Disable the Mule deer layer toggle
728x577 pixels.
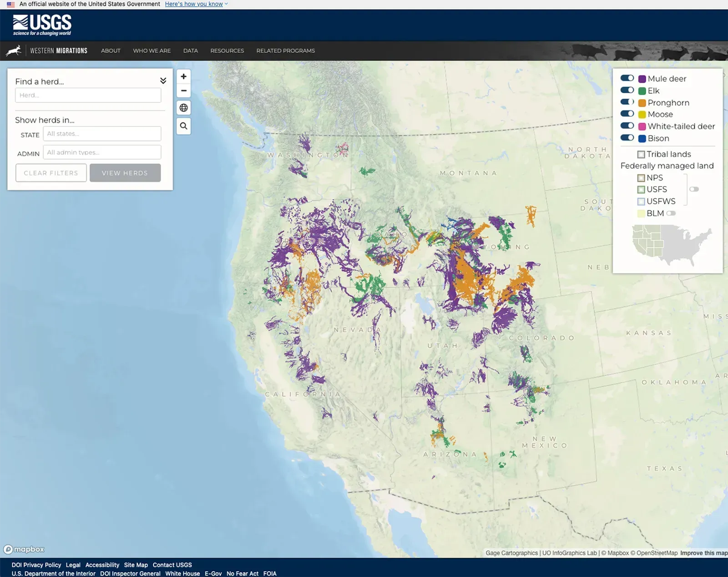[x=627, y=78]
